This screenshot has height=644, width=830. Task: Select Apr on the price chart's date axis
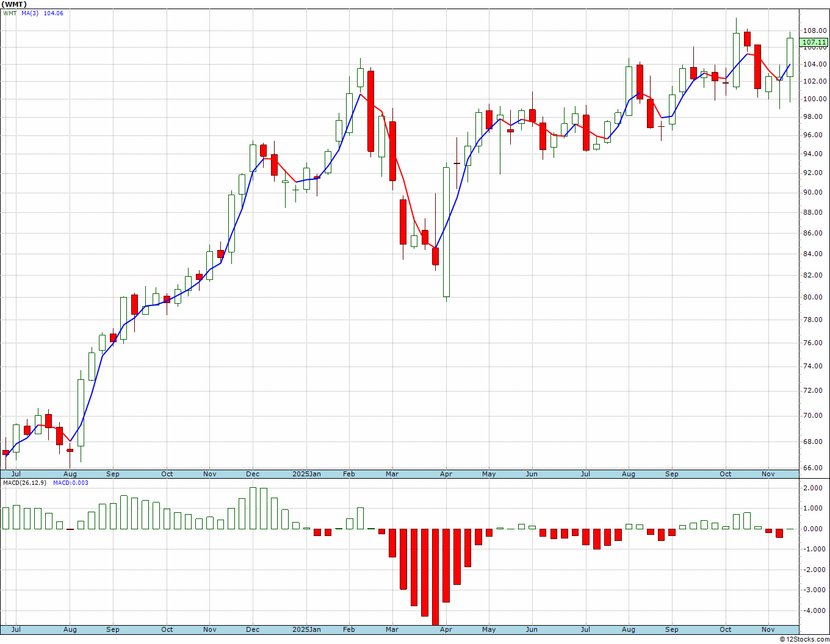446,474
